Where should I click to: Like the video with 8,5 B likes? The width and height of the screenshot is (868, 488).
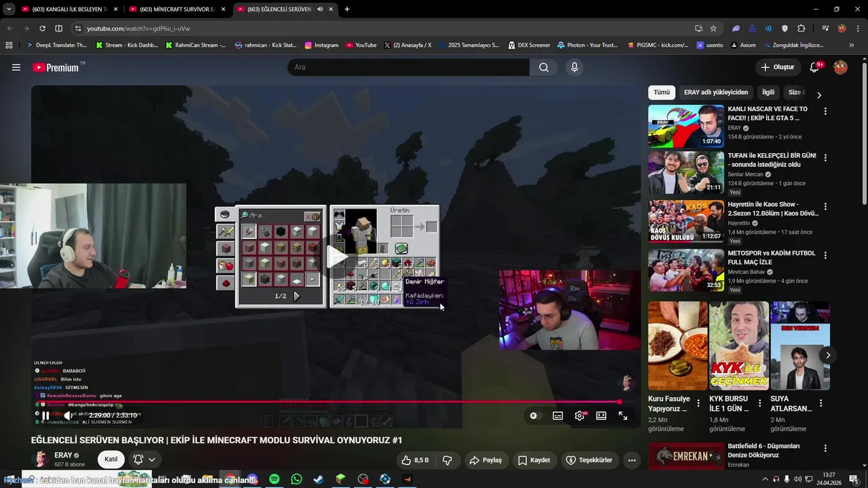[414, 460]
